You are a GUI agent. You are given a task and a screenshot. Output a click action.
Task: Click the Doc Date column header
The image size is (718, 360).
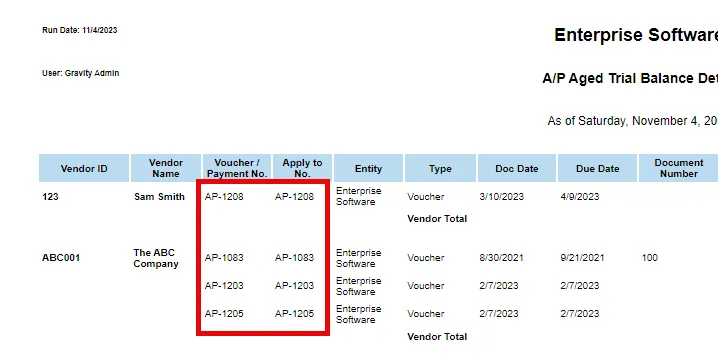click(x=517, y=168)
